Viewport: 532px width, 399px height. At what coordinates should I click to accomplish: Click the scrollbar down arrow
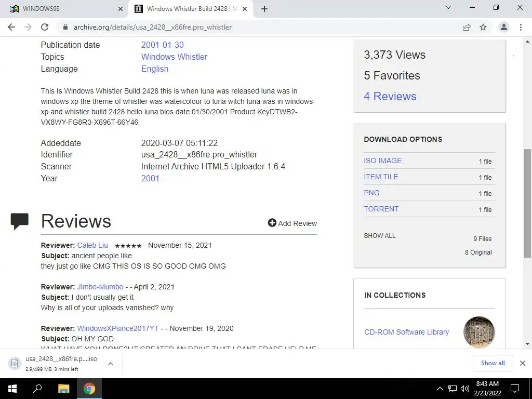[527, 344]
